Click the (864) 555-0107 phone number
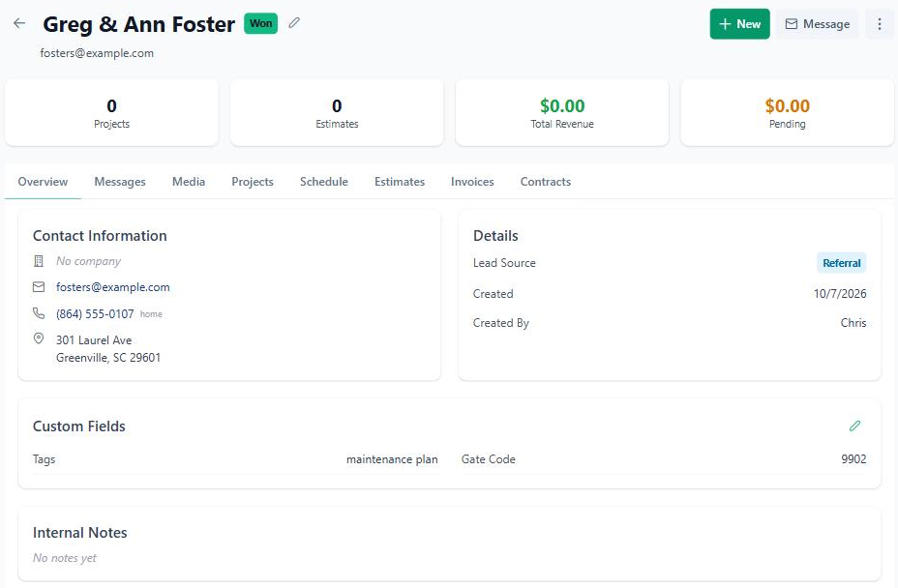Screen dimensions: 898x588 (x=95, y=313)
